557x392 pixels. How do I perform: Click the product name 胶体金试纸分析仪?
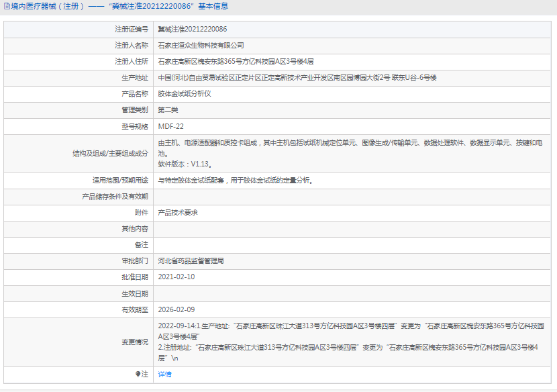point(185,94)
